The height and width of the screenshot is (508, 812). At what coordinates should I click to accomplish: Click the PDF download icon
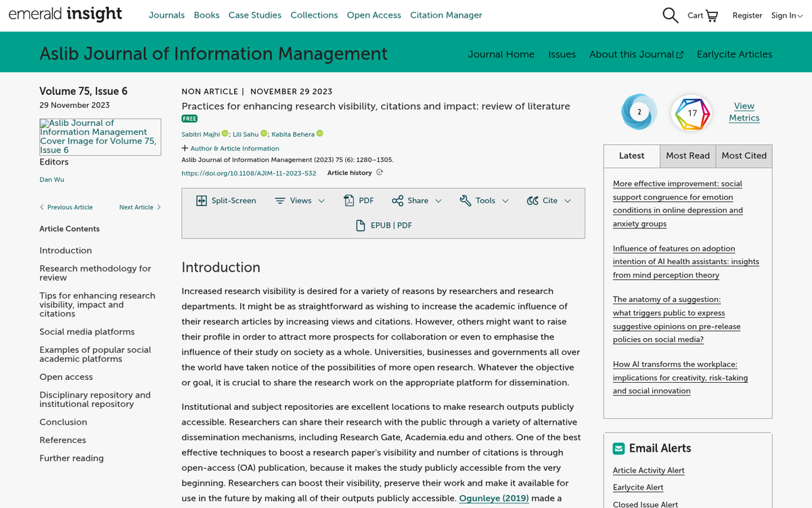point(350,200)
